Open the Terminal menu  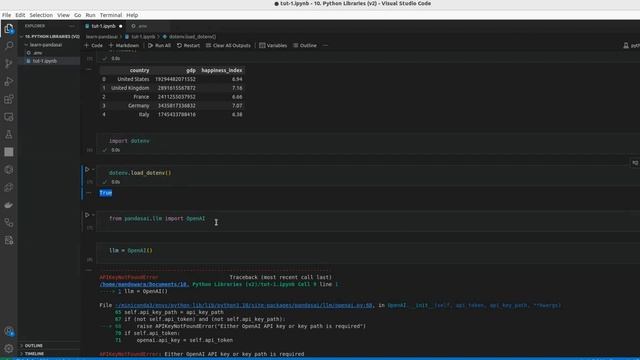point(111,15)
